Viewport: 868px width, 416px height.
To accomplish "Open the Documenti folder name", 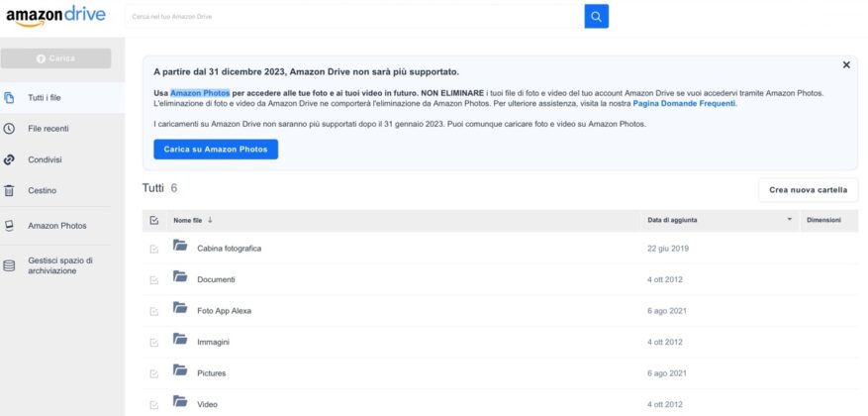I will [216, 279].
